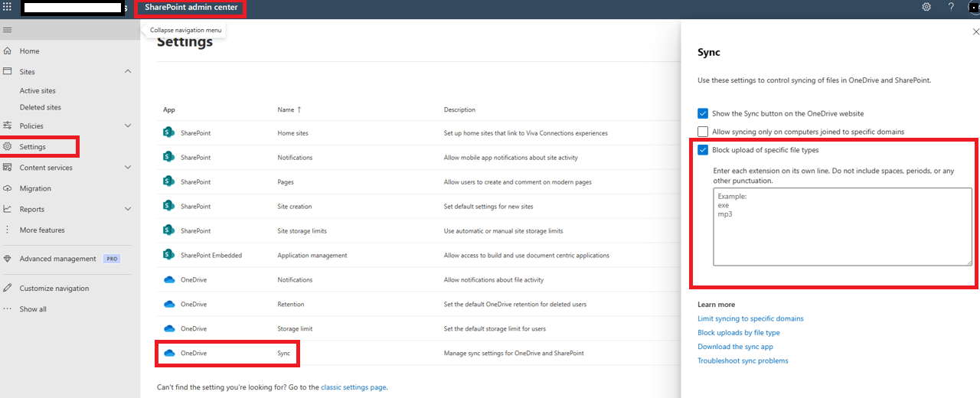Click the Content services icon

8,168
